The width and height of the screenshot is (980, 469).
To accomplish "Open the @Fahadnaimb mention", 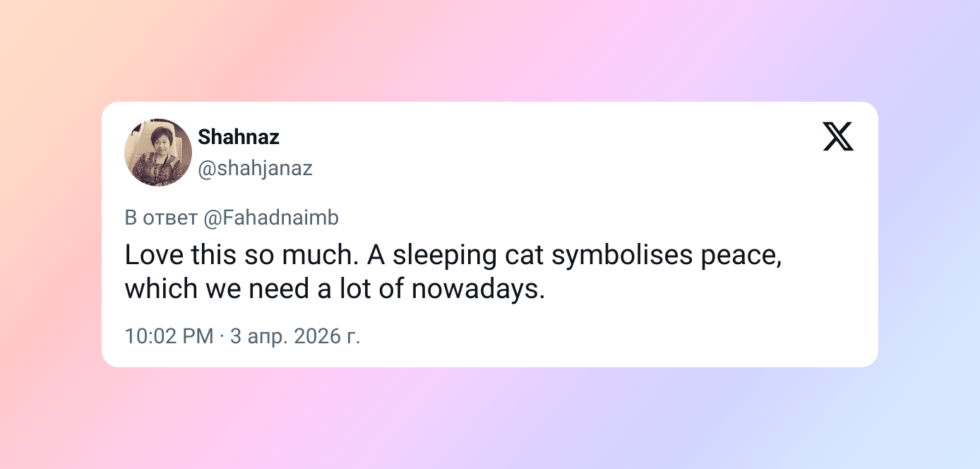I will tap(271, 218).
